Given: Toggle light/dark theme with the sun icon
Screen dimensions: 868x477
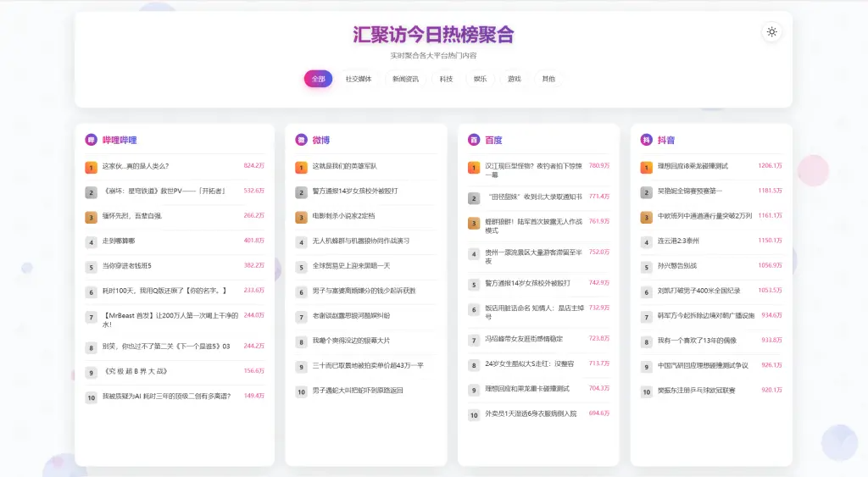Looking at the screenshot, I should pos(771,32).
